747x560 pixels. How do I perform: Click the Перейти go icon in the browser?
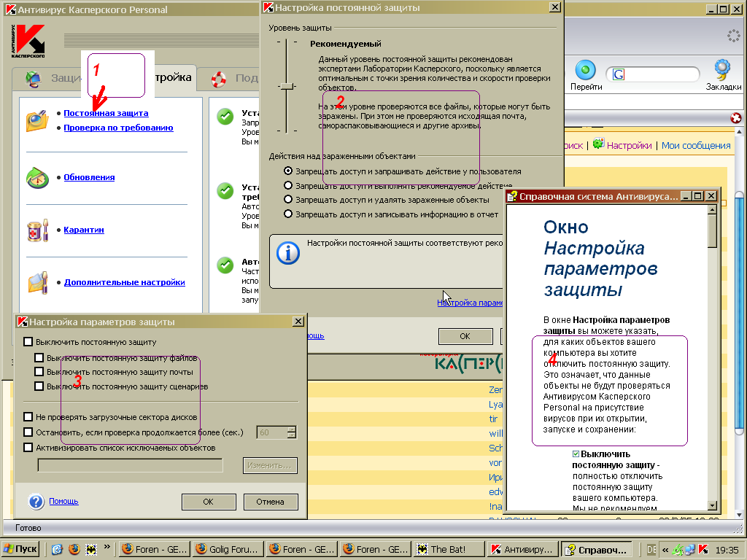[586, 70]
